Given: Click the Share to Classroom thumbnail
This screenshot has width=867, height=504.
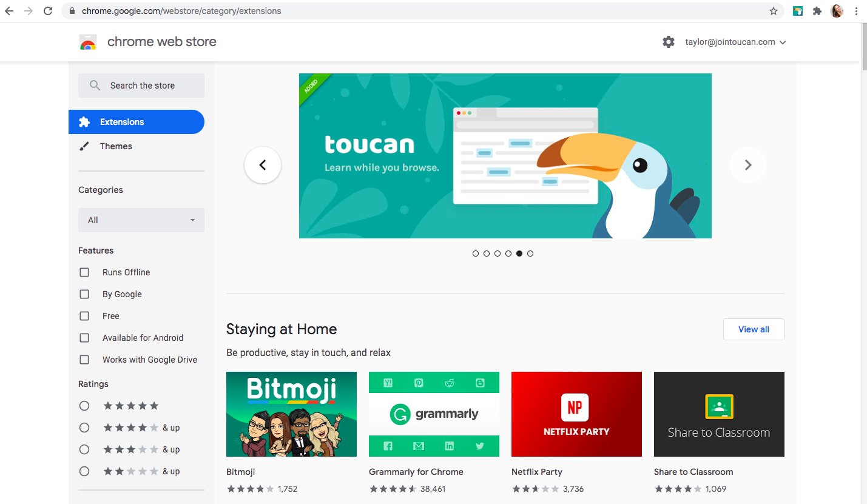Looking at the screenshot, I should tap(719, 414).
